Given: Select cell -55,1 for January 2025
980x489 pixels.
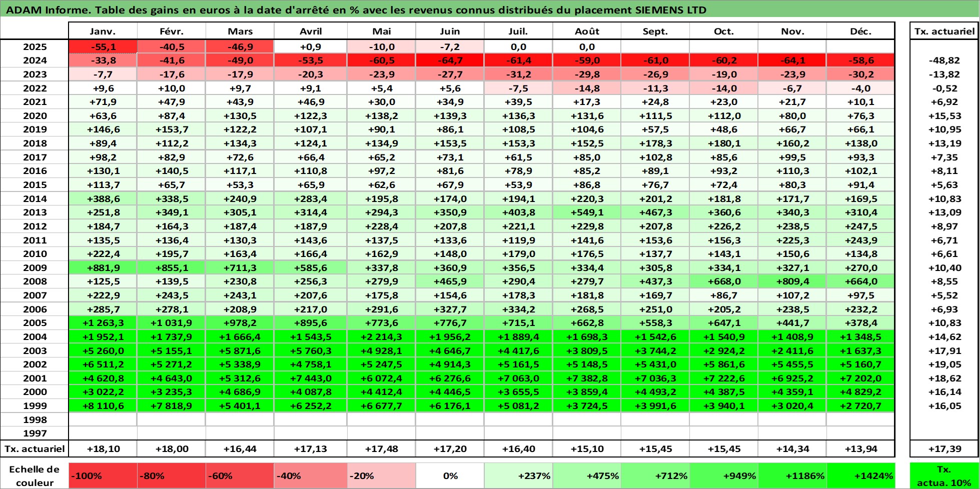Looking at the screenshot, I should tap(103, 47).
